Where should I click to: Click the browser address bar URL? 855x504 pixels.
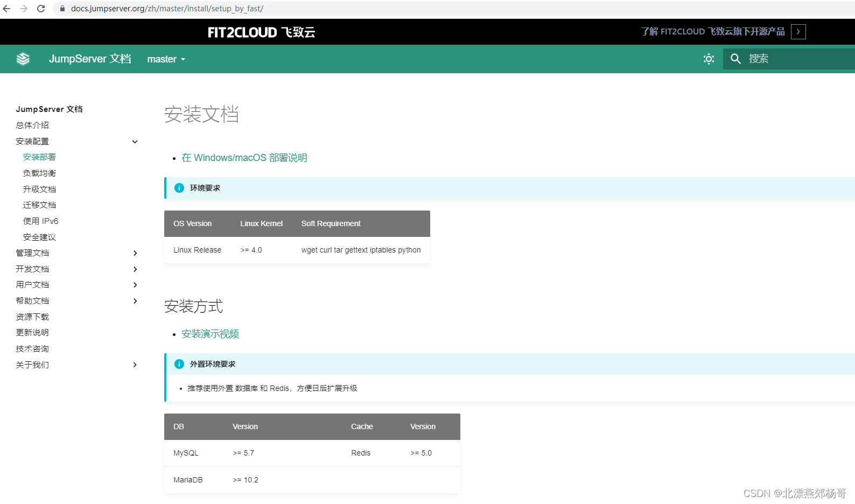click(x=167, y=9)
